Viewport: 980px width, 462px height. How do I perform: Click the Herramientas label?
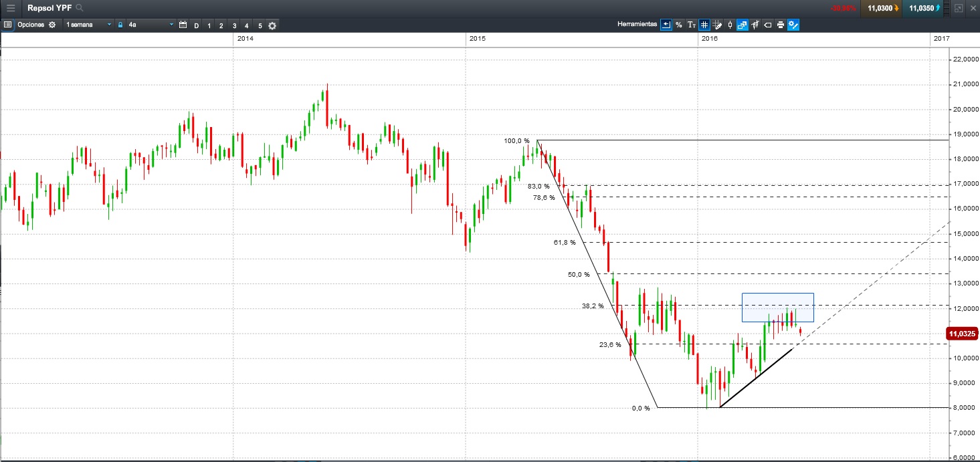point(637,25)
